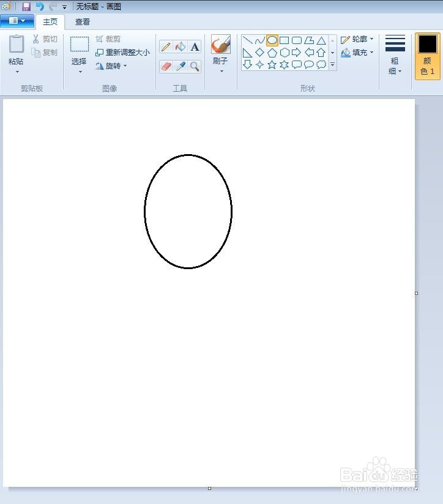Click 重新调整大小 resize button
Image resolution: width=443 pixels, height=504 pixels.
coord(123,53)
